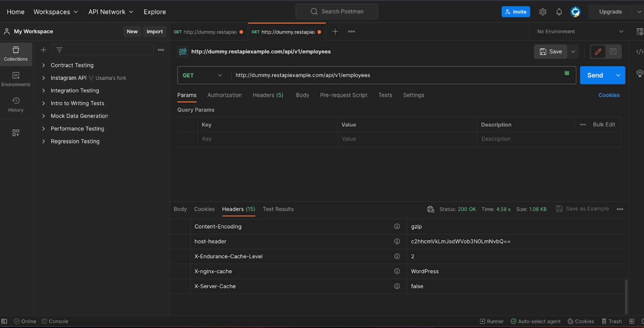Open the Upgrade dropdown arrow
The height and width of the screenshot is (328, 644).
tap(639, 12)
